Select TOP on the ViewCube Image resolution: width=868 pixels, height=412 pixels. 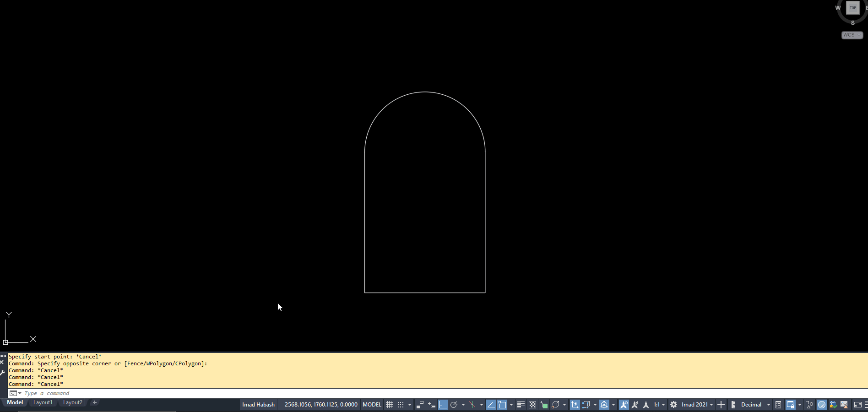coord(852,8)
